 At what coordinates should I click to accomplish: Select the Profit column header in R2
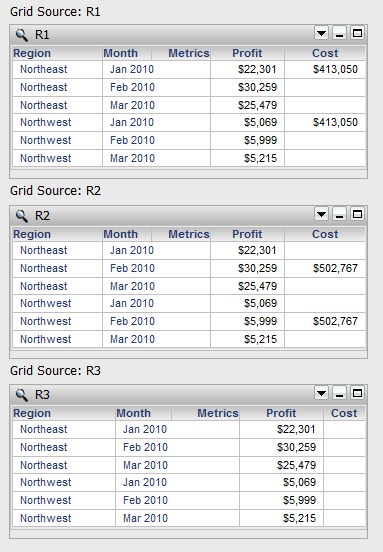[247, 234]
